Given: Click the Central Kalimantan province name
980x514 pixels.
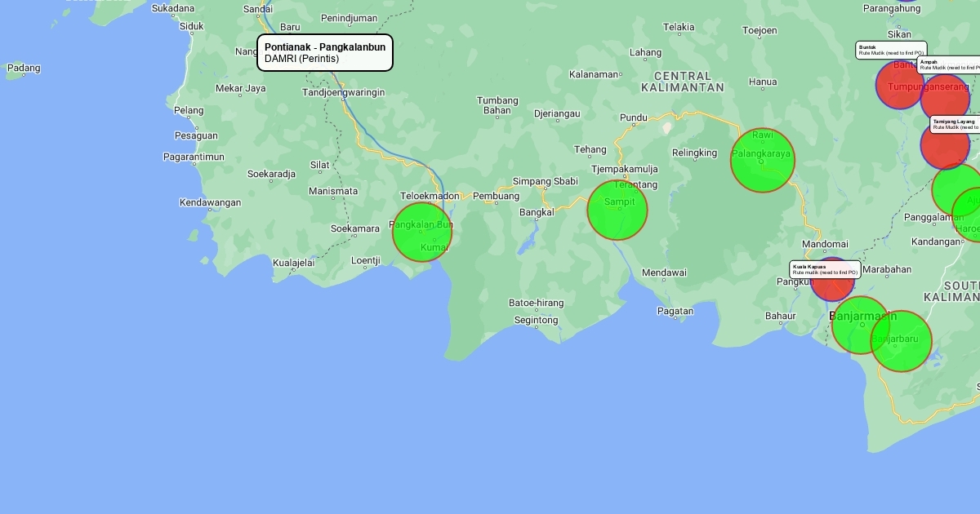Looking at the screenshot, I should pyautogui.click(x=682, y=82).
